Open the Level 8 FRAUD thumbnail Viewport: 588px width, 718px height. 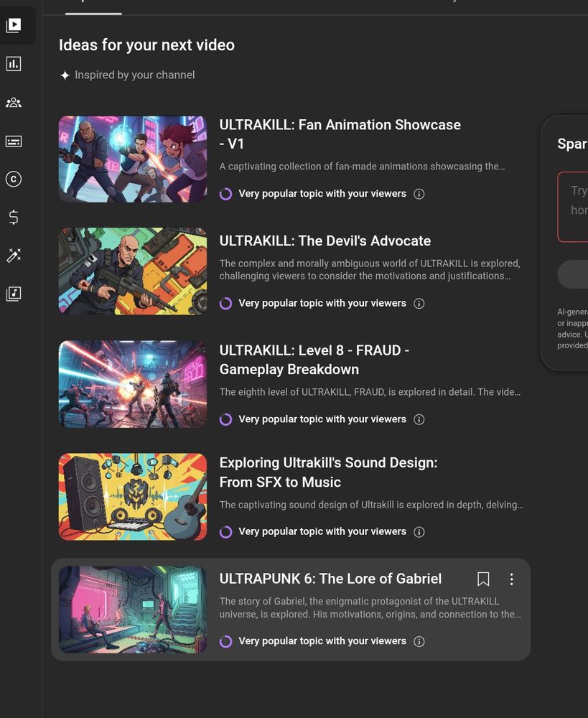[x=133, y=384]
